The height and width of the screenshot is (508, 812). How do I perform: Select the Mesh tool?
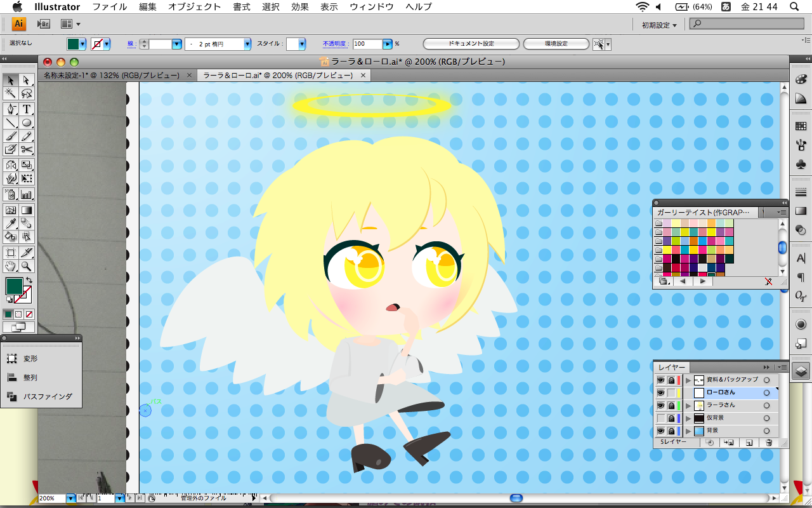(11, 210)
